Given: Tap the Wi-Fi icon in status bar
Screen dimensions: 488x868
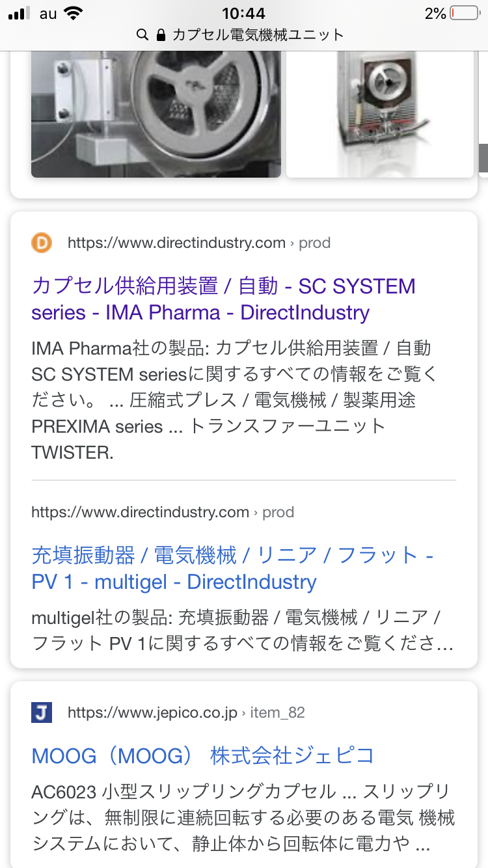Looking at the screenshot, I should pos(74,13).
